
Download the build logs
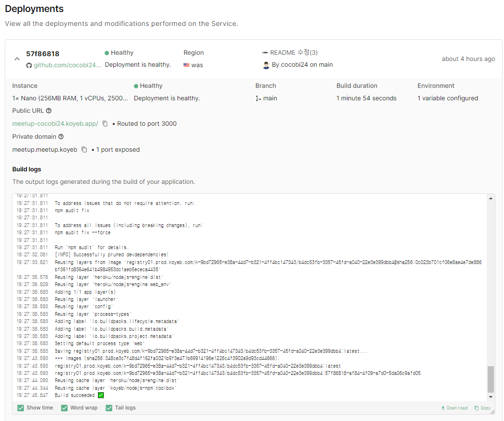pos(455,408)
